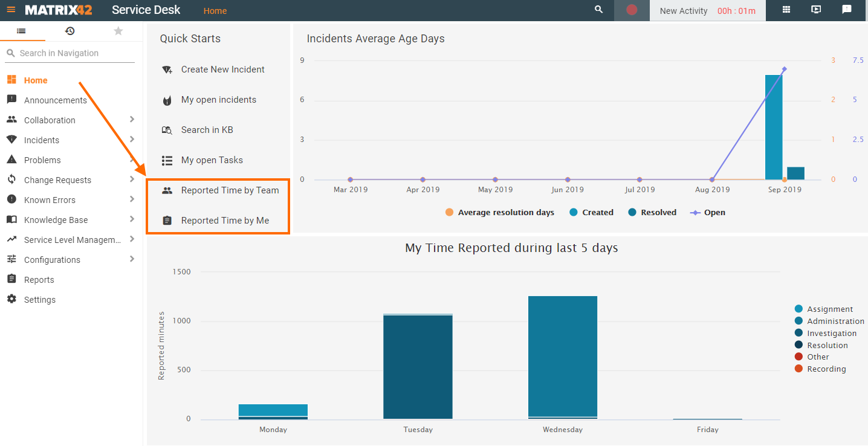
Task: Toggle the Created series in chart legend
Action: [x=591, y=213]
